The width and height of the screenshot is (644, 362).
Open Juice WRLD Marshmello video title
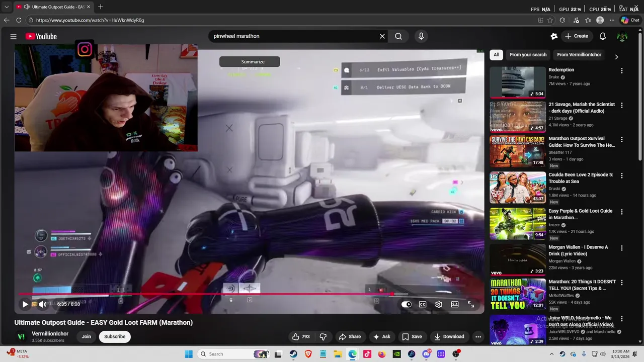click(x=580, y=321)
